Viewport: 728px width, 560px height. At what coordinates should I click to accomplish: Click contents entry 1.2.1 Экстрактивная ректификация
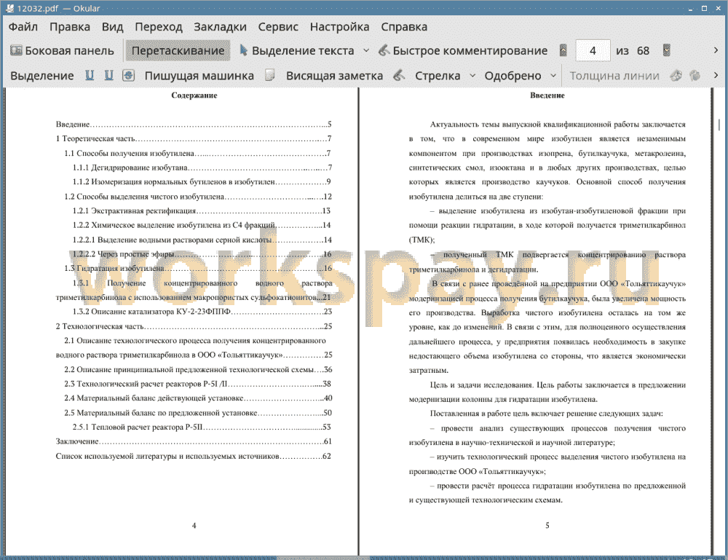point(202,210)
